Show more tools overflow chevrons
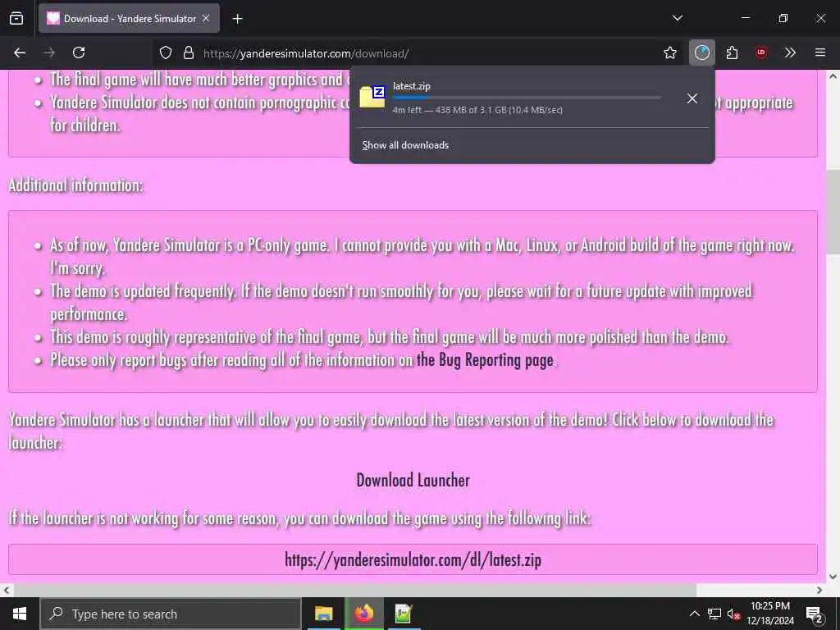Image resolution: width=840 pixels, height=630 pixels. click(x=790, y=52)
